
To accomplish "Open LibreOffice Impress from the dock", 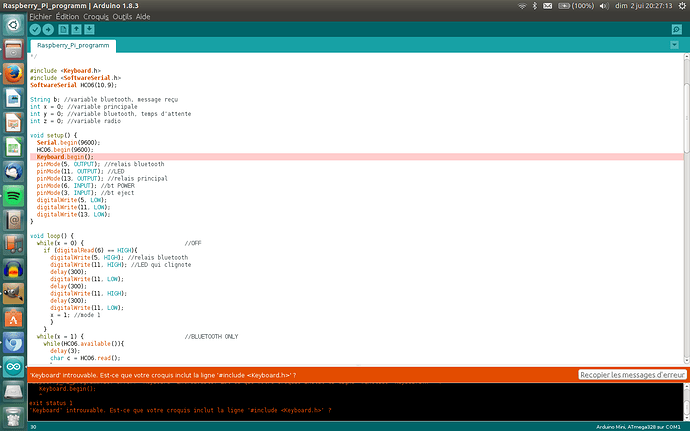I will pos(13,123).
